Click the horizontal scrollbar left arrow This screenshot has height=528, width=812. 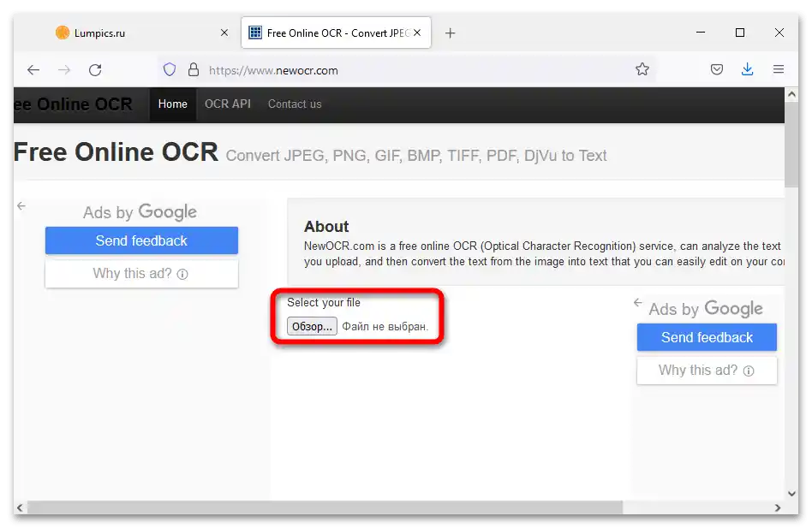(20, 507)
